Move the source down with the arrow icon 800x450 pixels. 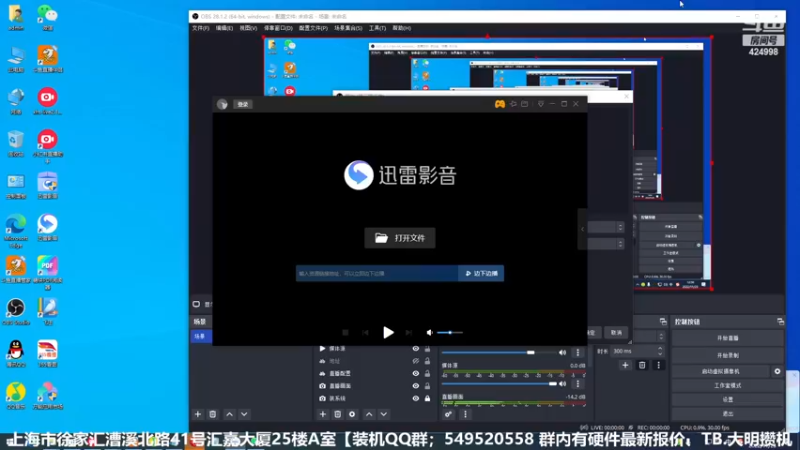pos(384,414)
